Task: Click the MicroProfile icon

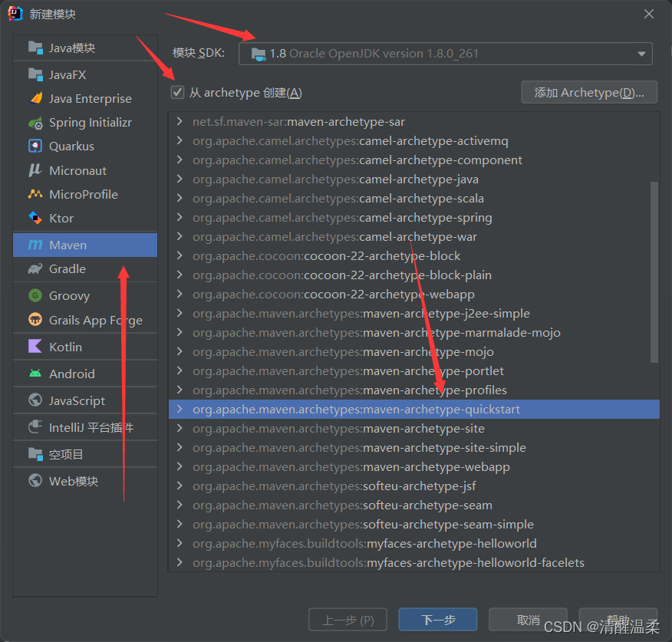Action: pos(35,194)
